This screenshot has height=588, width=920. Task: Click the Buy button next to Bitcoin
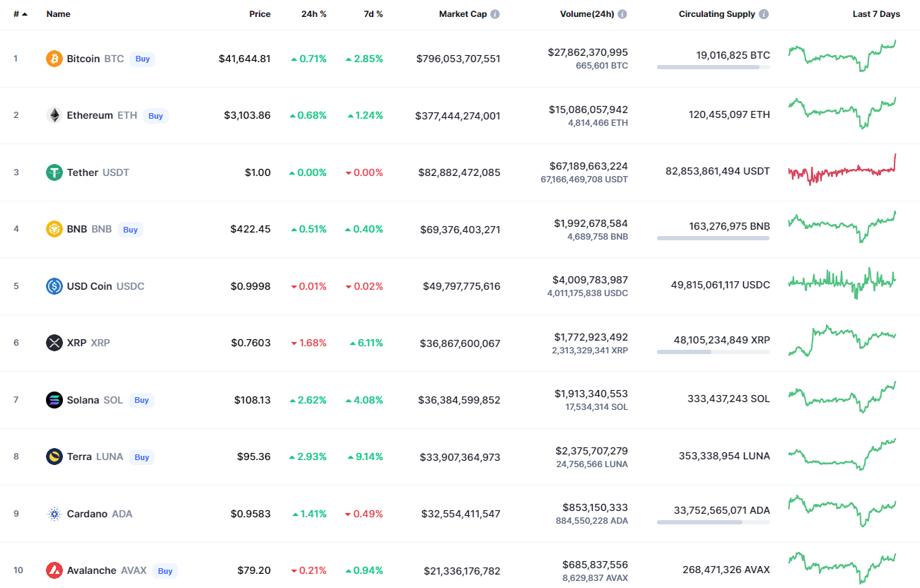[x=143, y=59]
